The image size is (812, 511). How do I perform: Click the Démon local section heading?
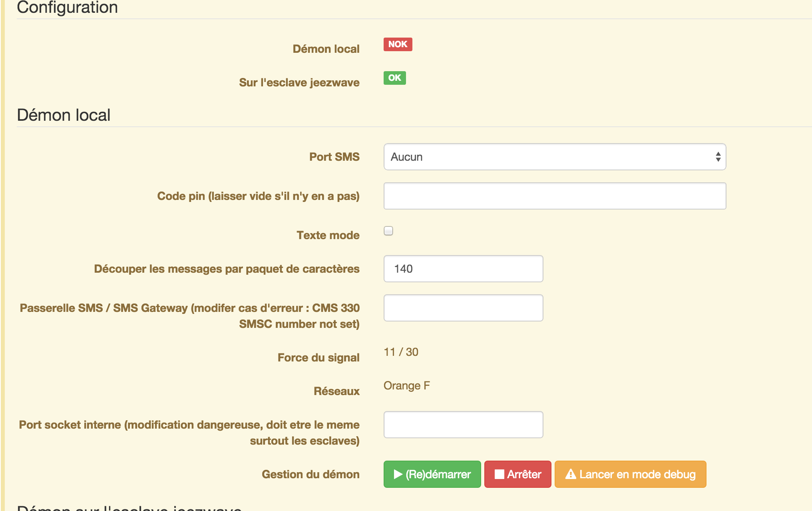coord(64,115)
